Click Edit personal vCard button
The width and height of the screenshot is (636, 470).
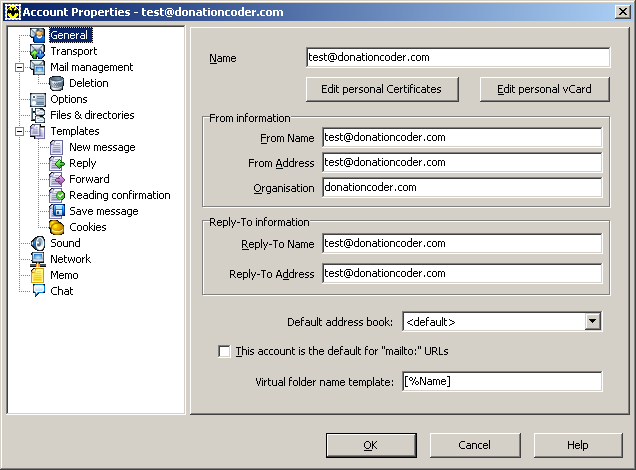pyautogui.click(x=544, y=89)
